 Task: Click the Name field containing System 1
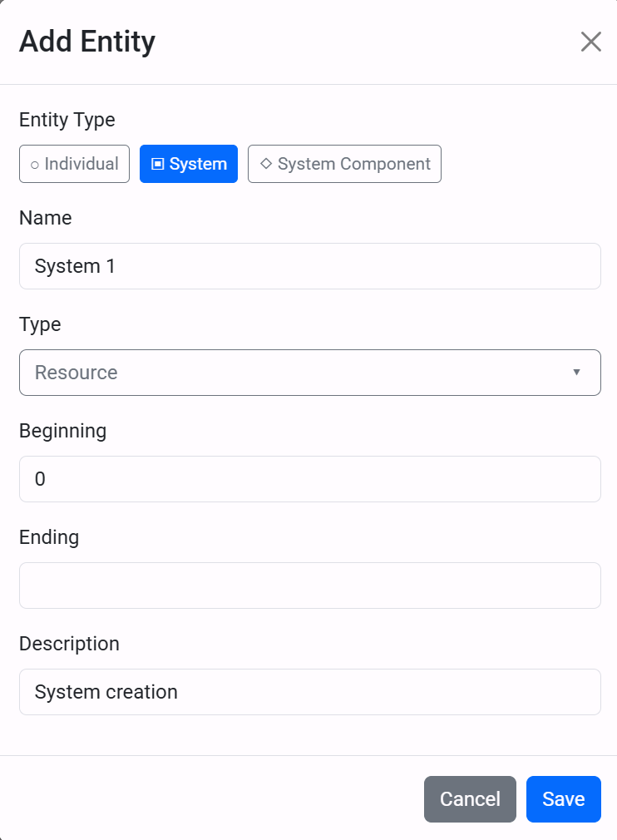point(309,266)
